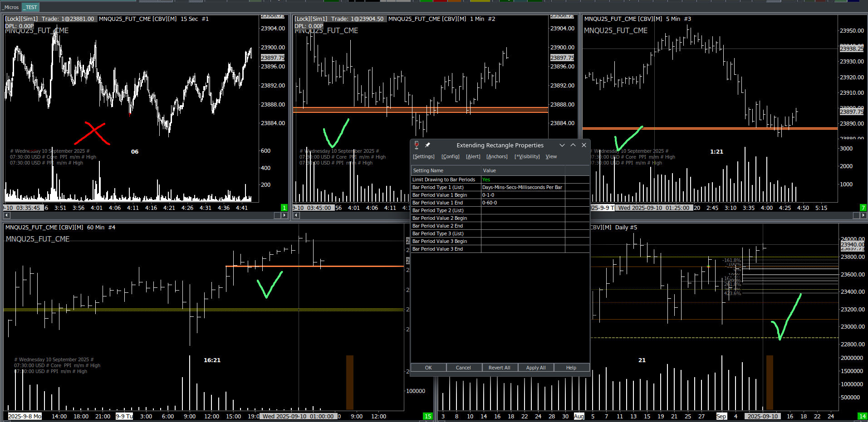
Task: Click the 423.6% Fibonacci label on the Daily chart
Action: pos(732,293)
